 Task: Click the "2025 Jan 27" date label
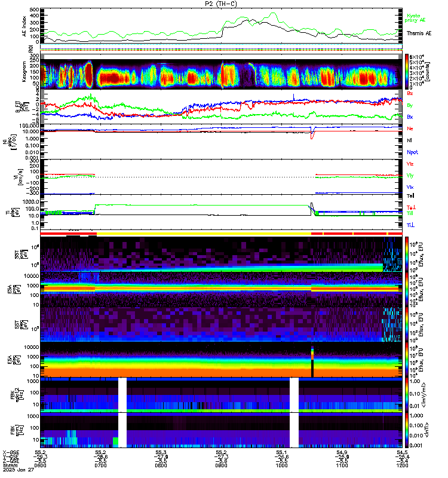(x=19, y=470)
